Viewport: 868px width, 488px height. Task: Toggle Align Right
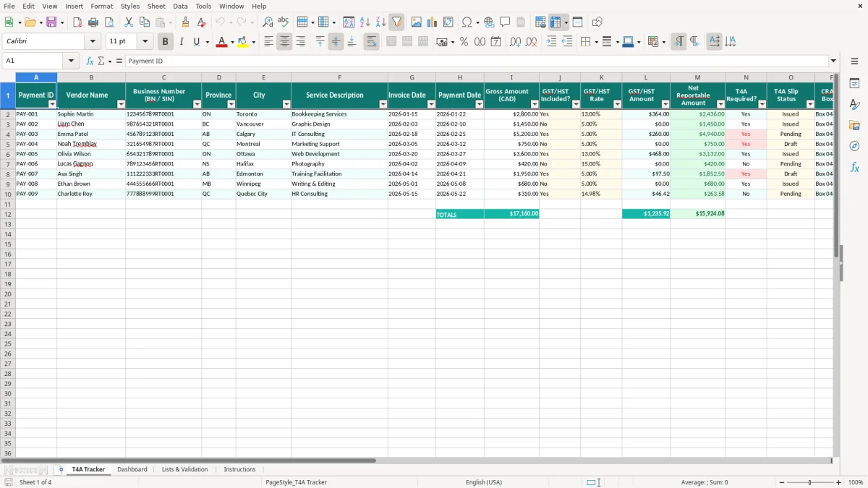pos(300,42)
